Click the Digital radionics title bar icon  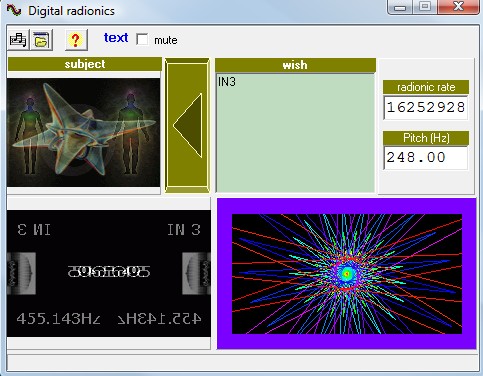tap(13, 10)
